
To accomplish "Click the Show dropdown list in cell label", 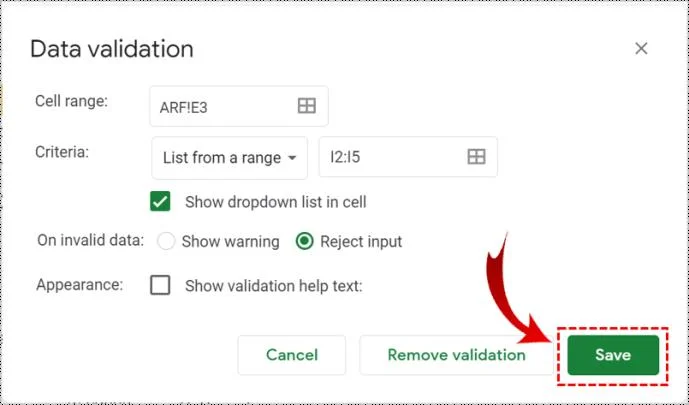I will point(276,202).
